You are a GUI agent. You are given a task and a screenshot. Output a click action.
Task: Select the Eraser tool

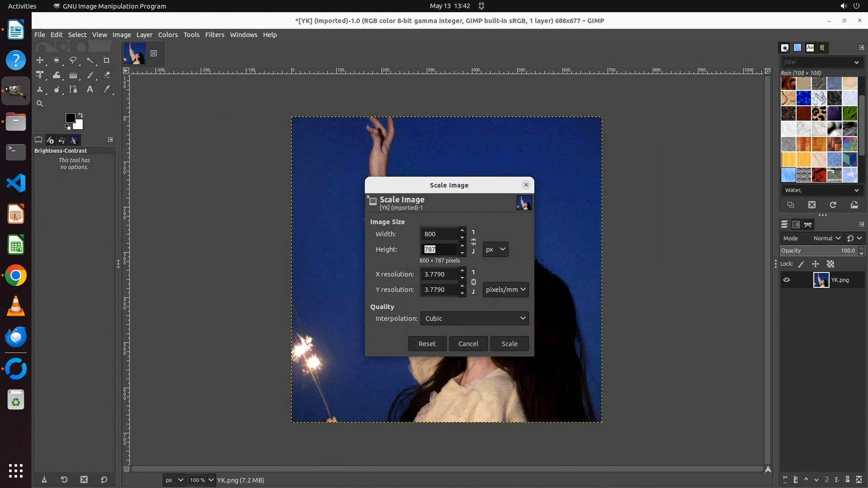tap(107, 75)
